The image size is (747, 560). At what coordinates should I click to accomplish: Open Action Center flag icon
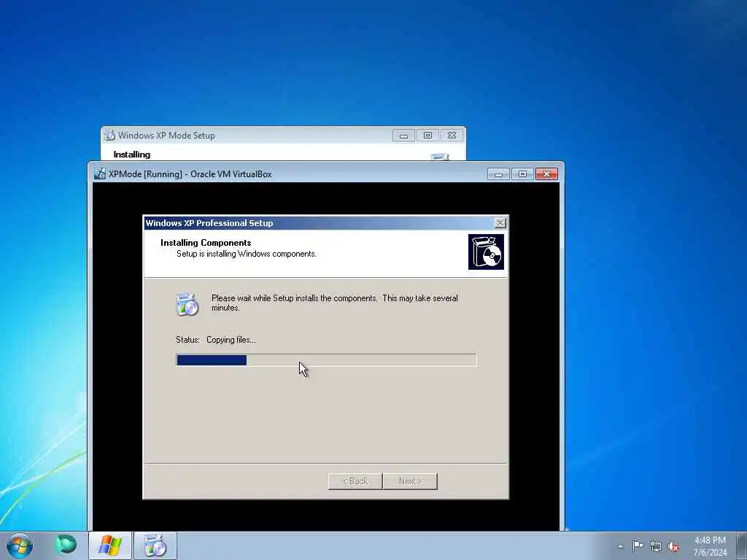(638, 545)
